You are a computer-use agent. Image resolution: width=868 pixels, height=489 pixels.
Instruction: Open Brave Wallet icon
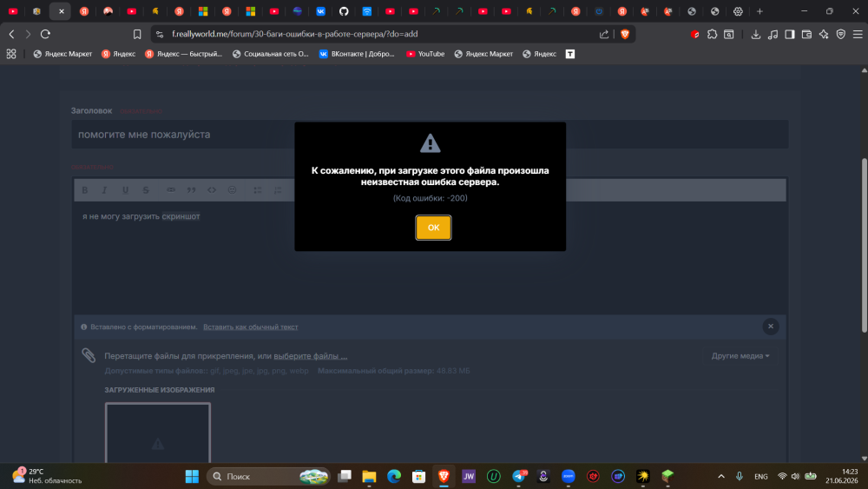tap(806, 35)
